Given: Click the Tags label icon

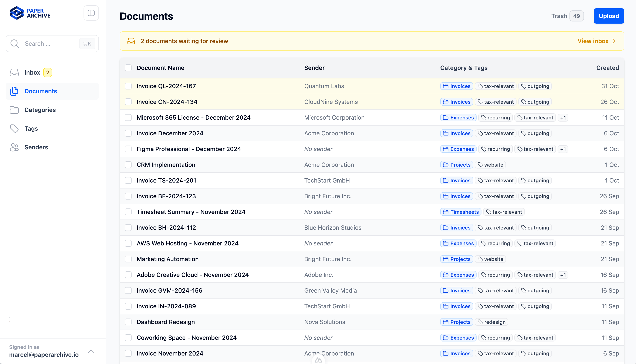Looking at the screenshot, I should (x=14, y=129).
